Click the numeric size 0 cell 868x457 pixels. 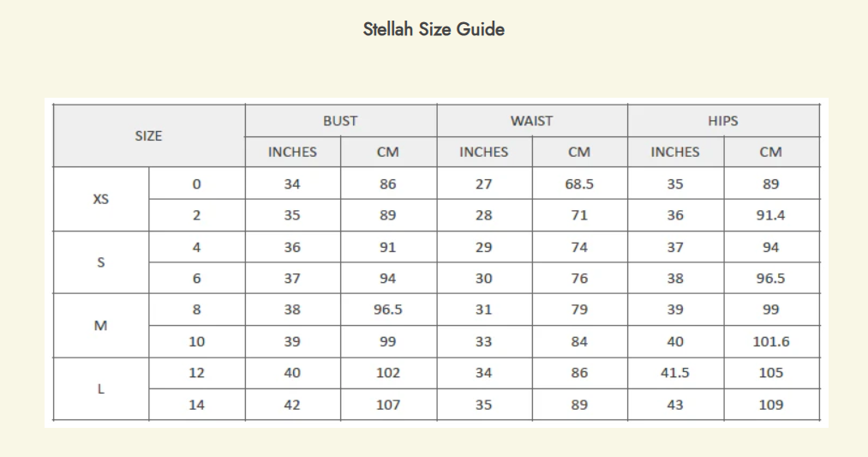(196, 183)
